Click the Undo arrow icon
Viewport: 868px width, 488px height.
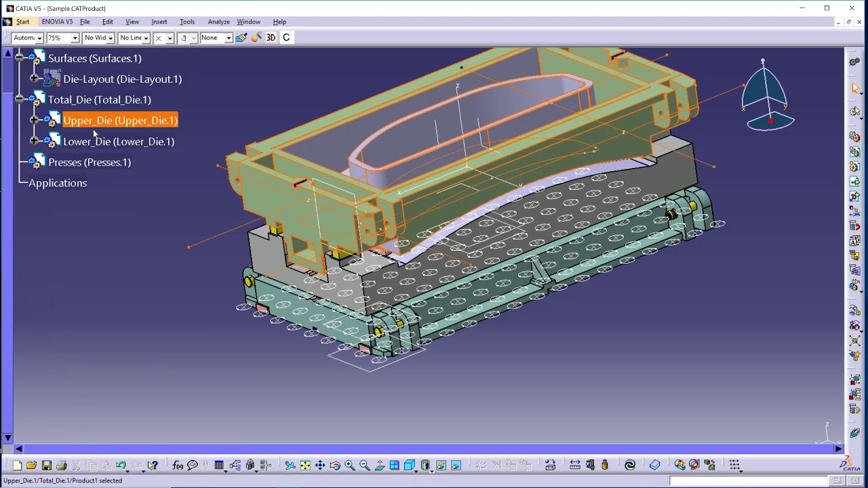tap(121, 465)
